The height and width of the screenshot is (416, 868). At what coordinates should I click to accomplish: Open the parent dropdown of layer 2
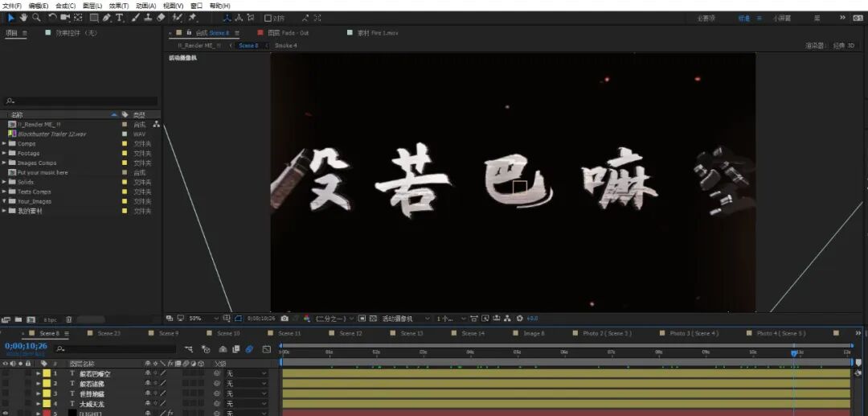(x=247, y=383)
